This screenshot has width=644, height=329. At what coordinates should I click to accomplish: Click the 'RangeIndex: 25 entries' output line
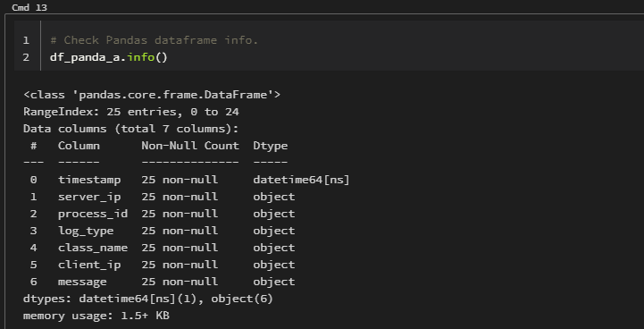point(131,112)
